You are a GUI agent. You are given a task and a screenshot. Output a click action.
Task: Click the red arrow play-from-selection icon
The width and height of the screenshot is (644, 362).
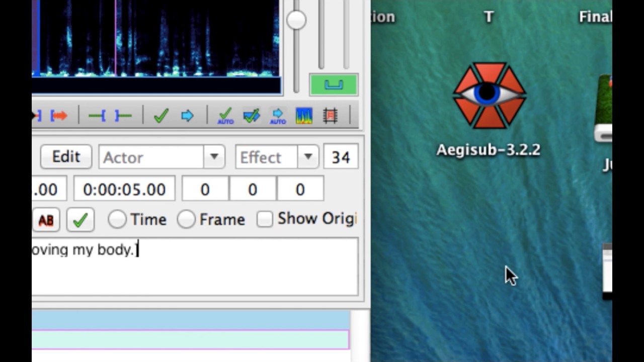[59, 116]
